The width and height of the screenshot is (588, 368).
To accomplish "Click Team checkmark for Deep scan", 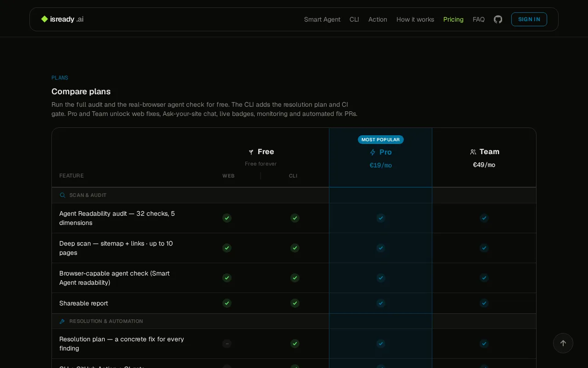I will click(x=484, y=248).
